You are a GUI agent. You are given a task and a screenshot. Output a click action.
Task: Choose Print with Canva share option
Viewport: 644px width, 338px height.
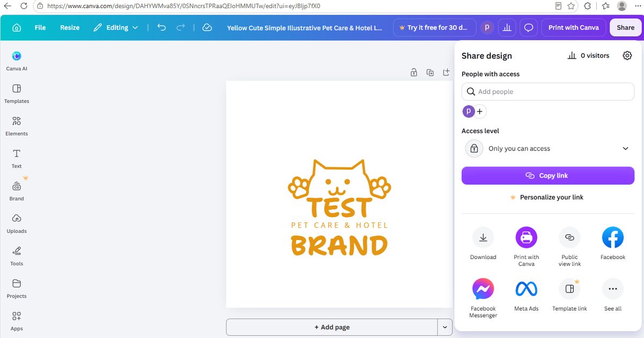526,247
